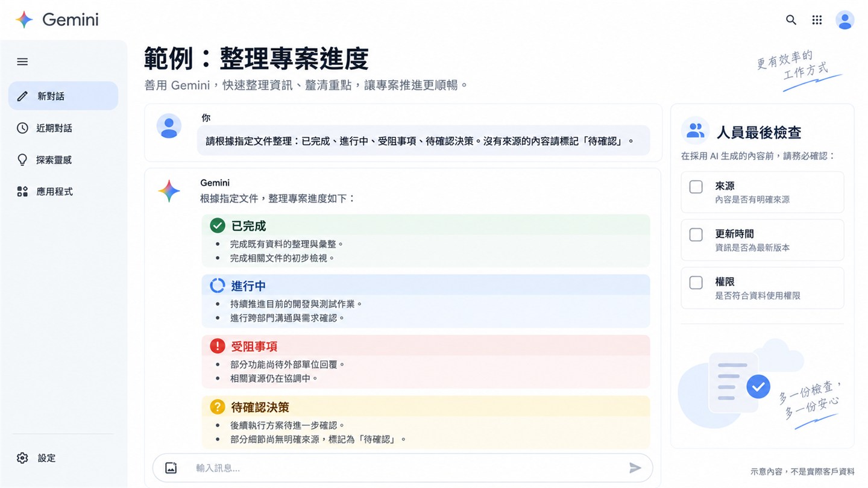Start a new chat via 新對話
868x488 pixels.
[63, 96]
